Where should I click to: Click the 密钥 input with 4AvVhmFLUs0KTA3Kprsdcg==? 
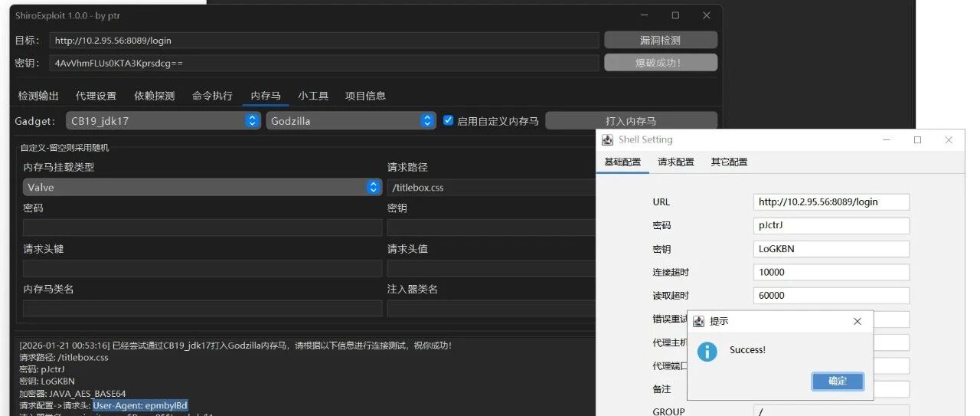tap(325, 63)
